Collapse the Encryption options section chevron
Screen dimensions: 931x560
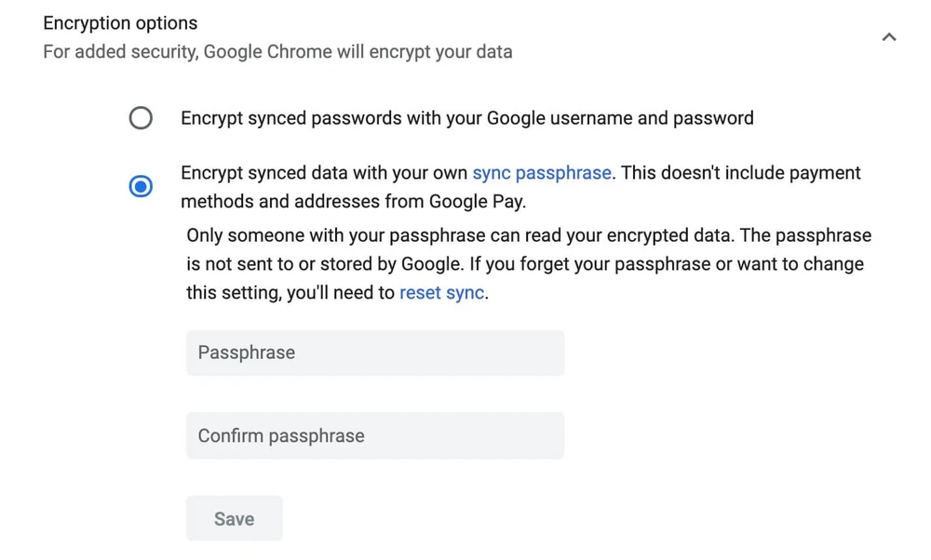click(x=888, y=37)
